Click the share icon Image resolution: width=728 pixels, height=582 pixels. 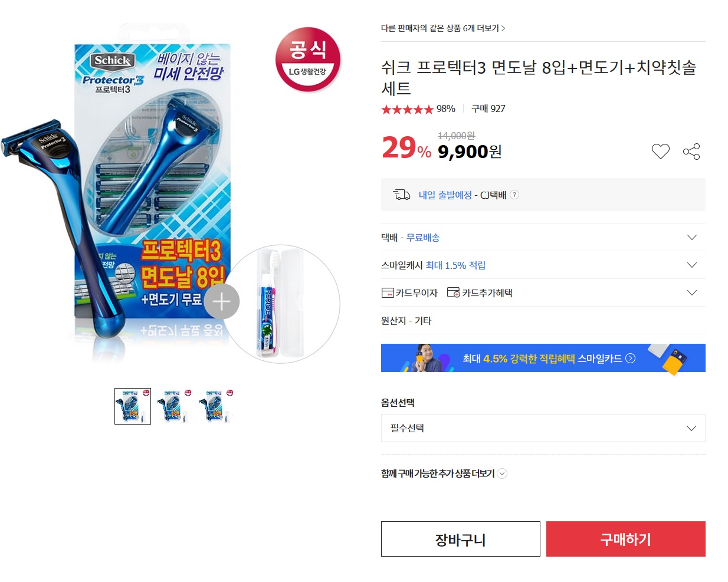691,152
